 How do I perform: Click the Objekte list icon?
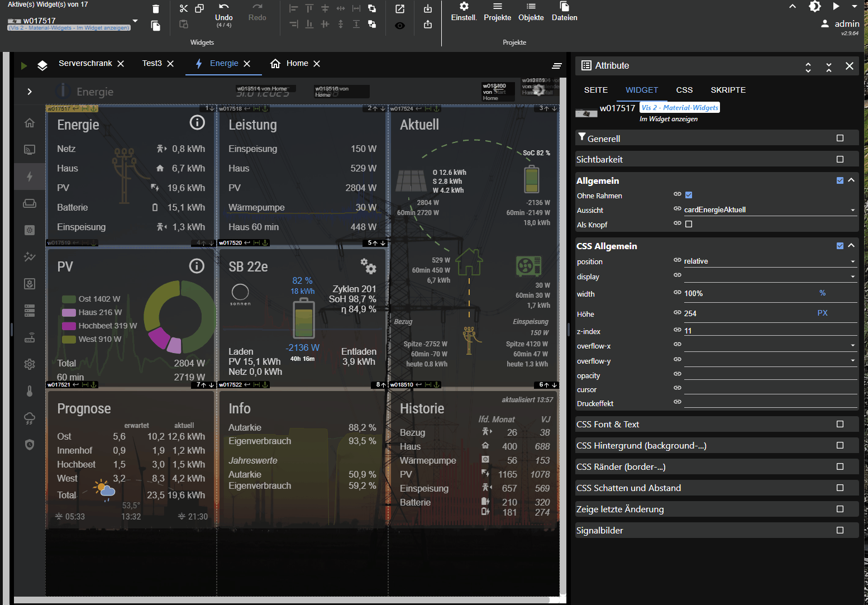coord(531,7)
